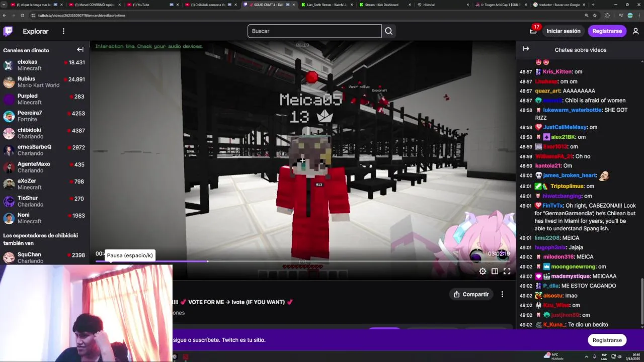Jump to the 49:01 FinTvTx chat timestamp
Image resolution: width=644 pixels, height=362 pixels.
526,206
